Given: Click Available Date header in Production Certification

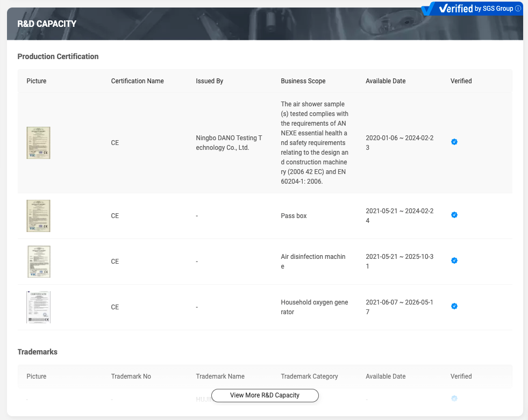Looking at the screenshot, I should click(386, 81).
